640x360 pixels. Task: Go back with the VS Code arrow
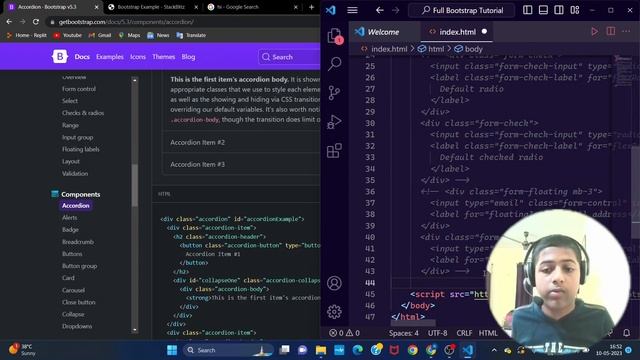point(380,10)
